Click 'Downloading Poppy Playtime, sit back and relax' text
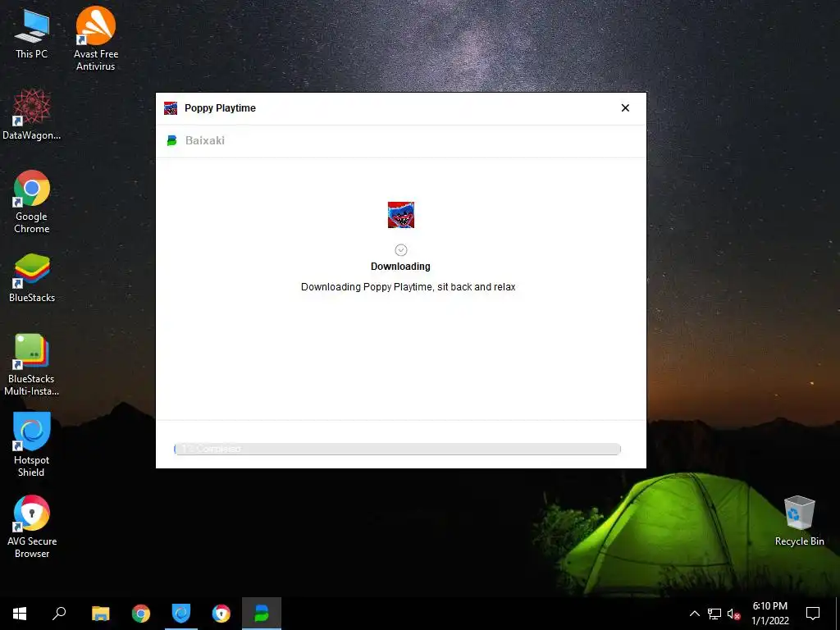This screenshot has width=840, height=630. coord(408,286)
